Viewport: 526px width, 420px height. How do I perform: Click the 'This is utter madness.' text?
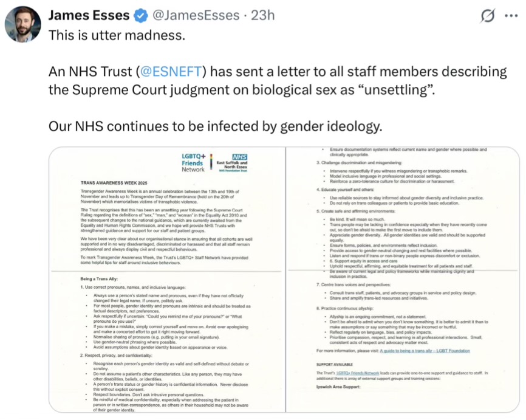tap(117, 35)
